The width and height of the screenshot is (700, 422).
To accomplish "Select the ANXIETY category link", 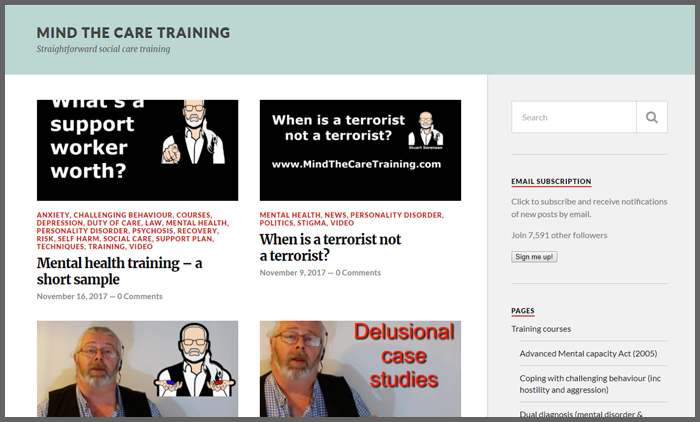I will click(x=53, y=215).
